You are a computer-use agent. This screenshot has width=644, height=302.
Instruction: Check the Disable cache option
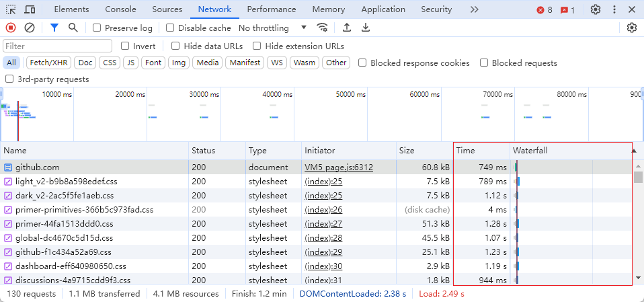point(170,28)
